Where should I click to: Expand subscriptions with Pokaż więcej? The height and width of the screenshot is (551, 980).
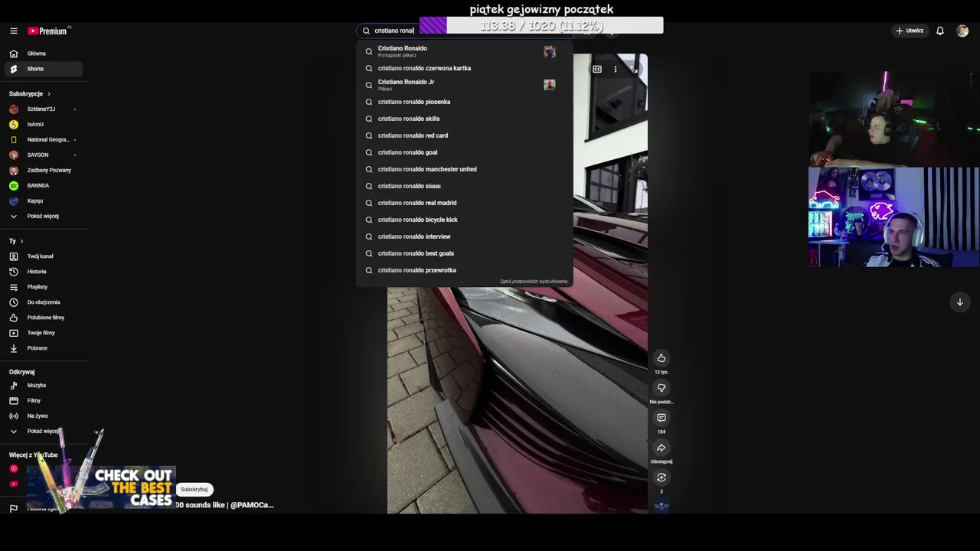click(44, 216)
